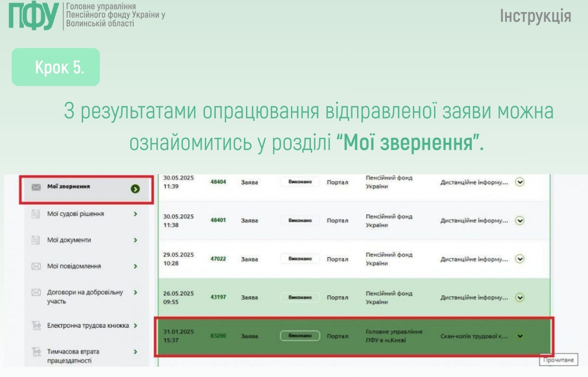
Task: Click the ПФУ logo in header
Action: (x=34, y=16)
